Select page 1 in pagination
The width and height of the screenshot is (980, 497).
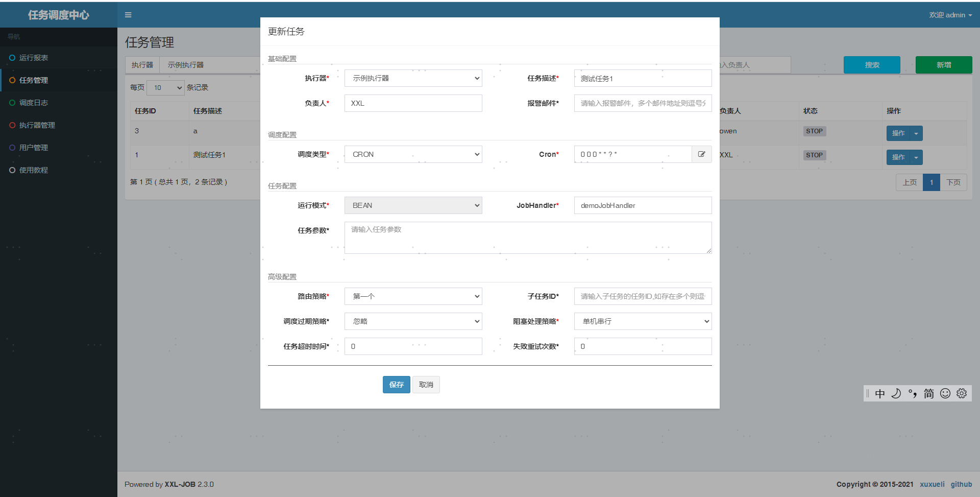[932, 182]
